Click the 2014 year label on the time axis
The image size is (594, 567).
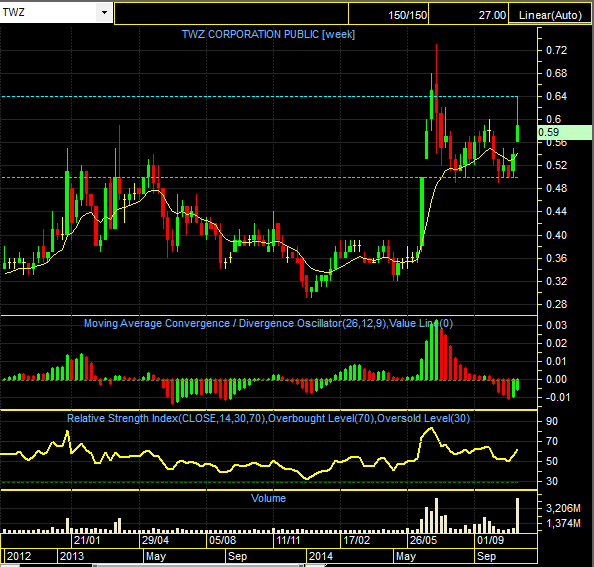coord(320,556)
